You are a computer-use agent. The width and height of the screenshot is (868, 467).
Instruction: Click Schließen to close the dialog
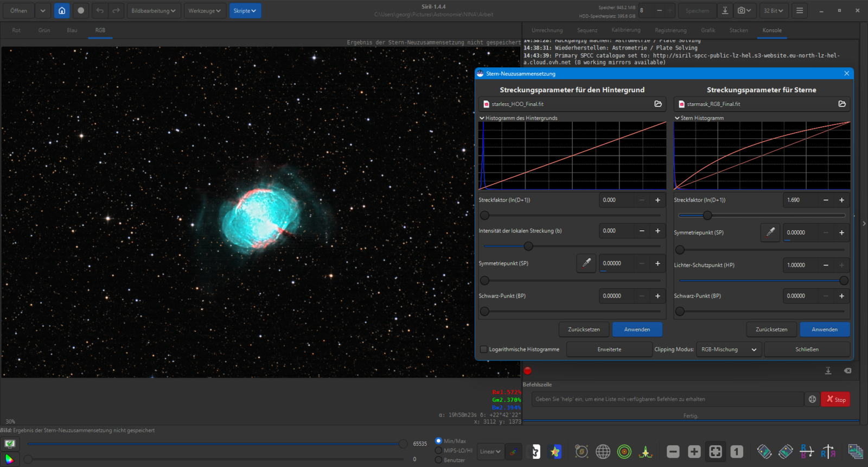807,349
